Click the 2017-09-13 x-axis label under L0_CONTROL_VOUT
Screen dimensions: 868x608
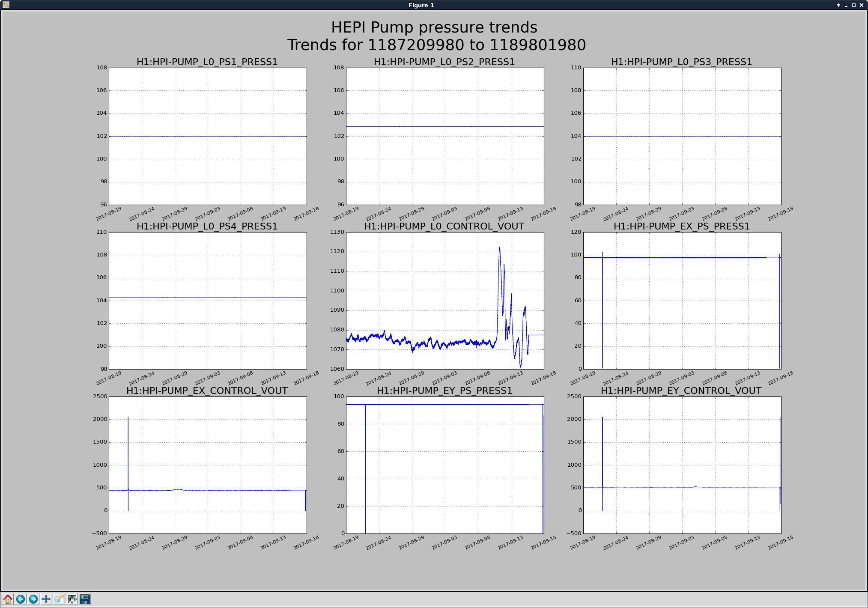(x=510, y=378)
